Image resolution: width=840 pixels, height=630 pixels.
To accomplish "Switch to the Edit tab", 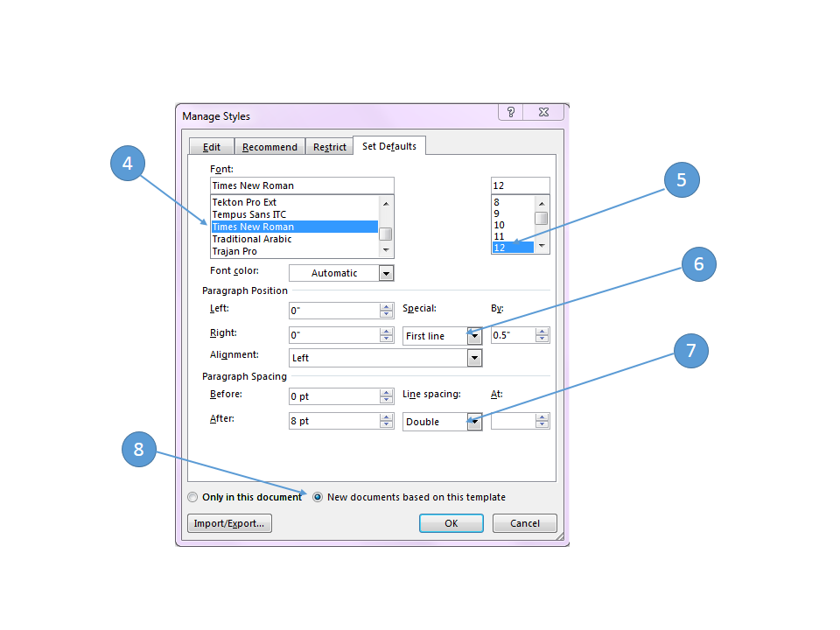I will point(211,147).
